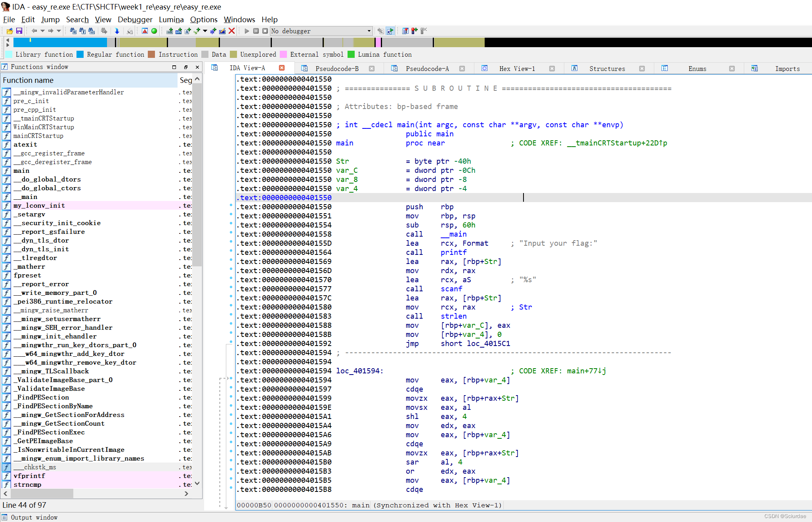The width and height of the screenshot is (812, 522).
Task: Click the scanf call operand
Action: (x=451, y=289)
